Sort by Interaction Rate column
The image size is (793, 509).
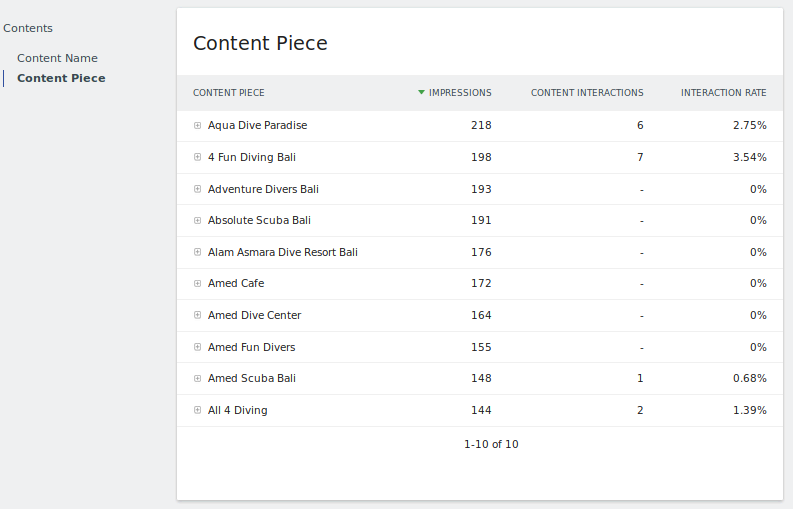point(723,93)
